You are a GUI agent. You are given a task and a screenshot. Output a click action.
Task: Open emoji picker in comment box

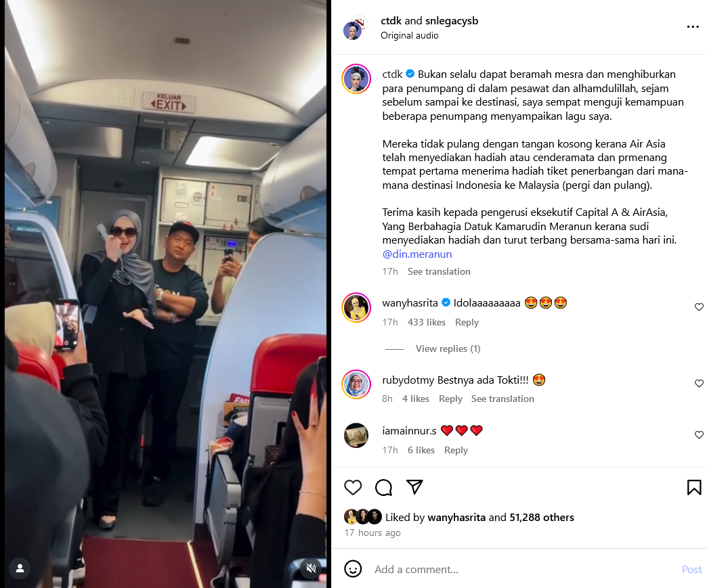(x=353, y=568)
